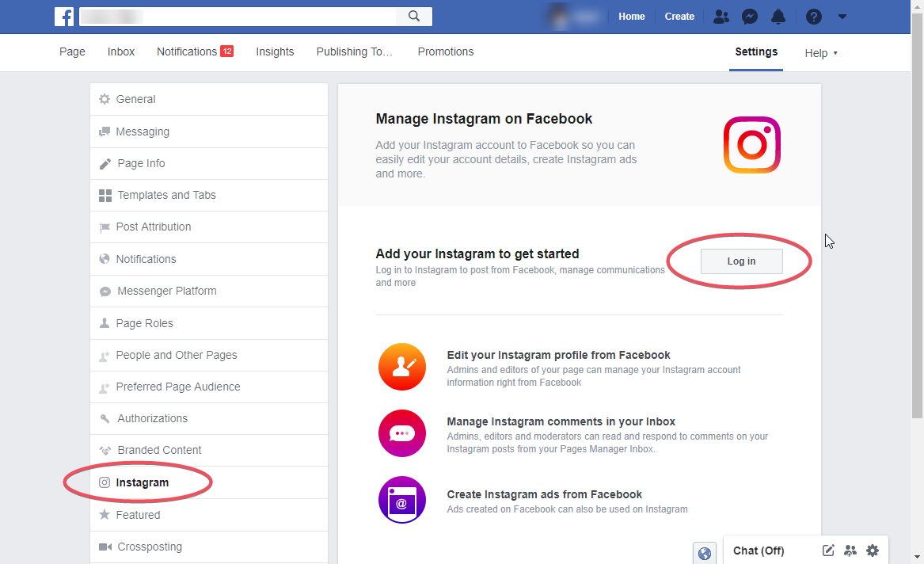Click the Chat (Off) bar label

759,551
